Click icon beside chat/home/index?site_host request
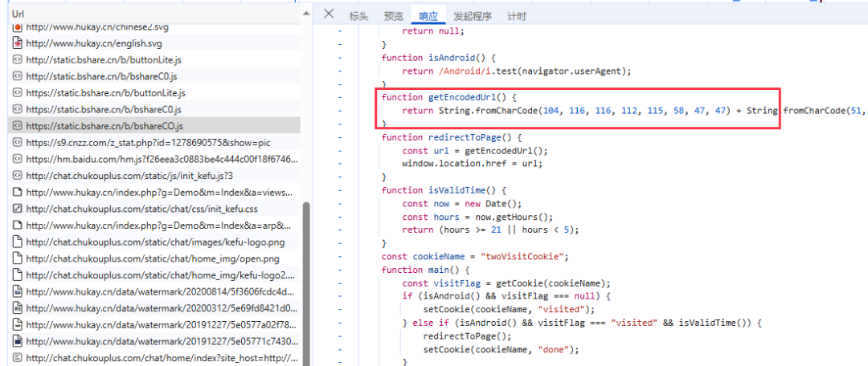 17,357
